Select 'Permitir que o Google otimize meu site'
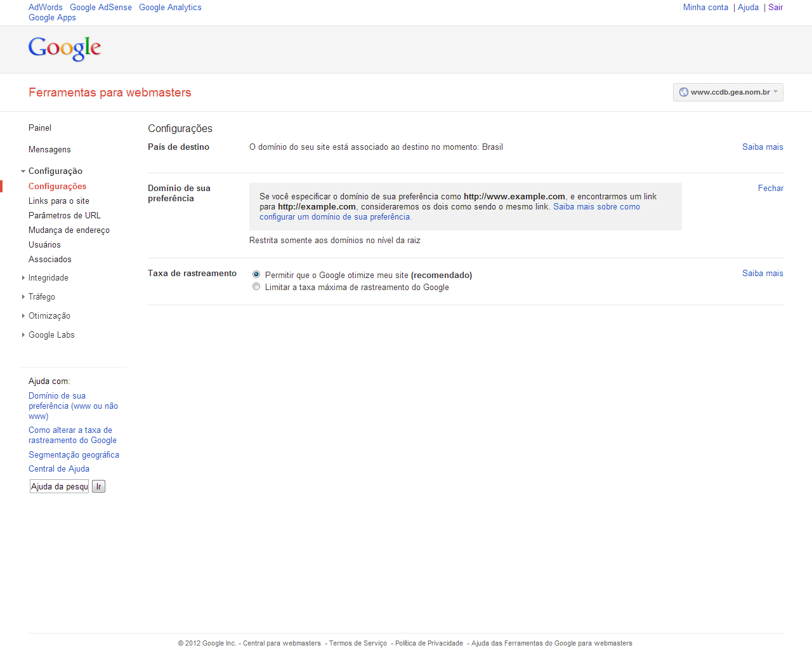The image size is (812, 650). pos(256,274)
